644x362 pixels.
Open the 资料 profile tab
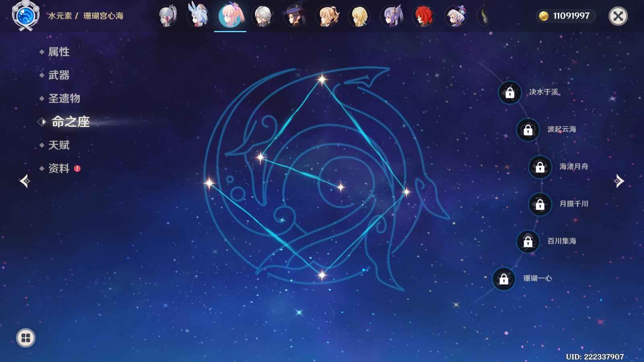[59, 169]
